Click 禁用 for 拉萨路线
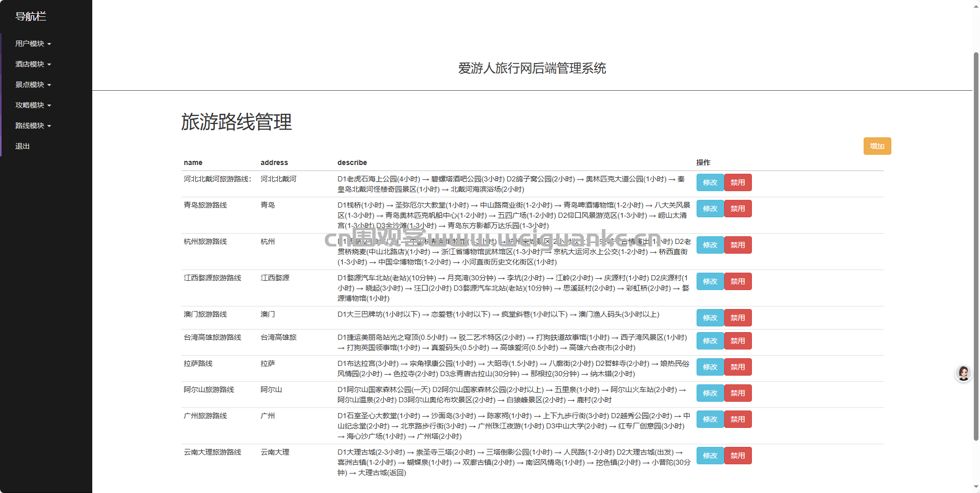The width and height of the screenshot is (980, 493). 738,367
